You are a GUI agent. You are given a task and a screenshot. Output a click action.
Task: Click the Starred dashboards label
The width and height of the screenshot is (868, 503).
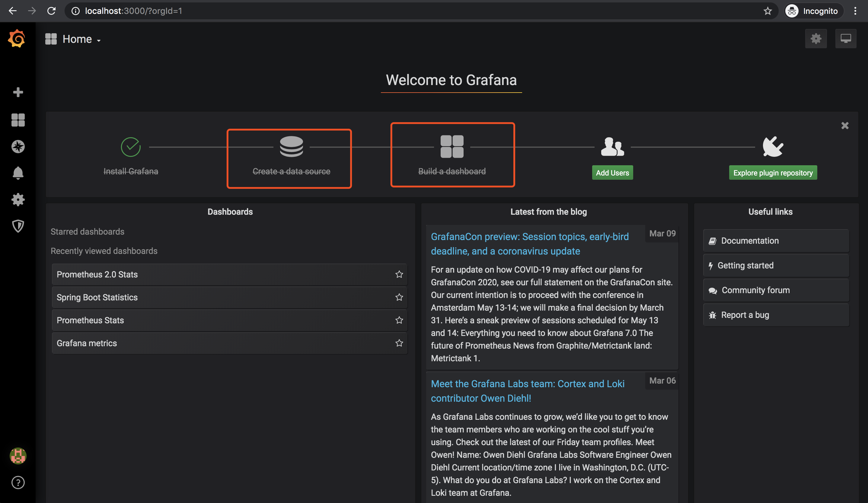(x=88, y=232)
